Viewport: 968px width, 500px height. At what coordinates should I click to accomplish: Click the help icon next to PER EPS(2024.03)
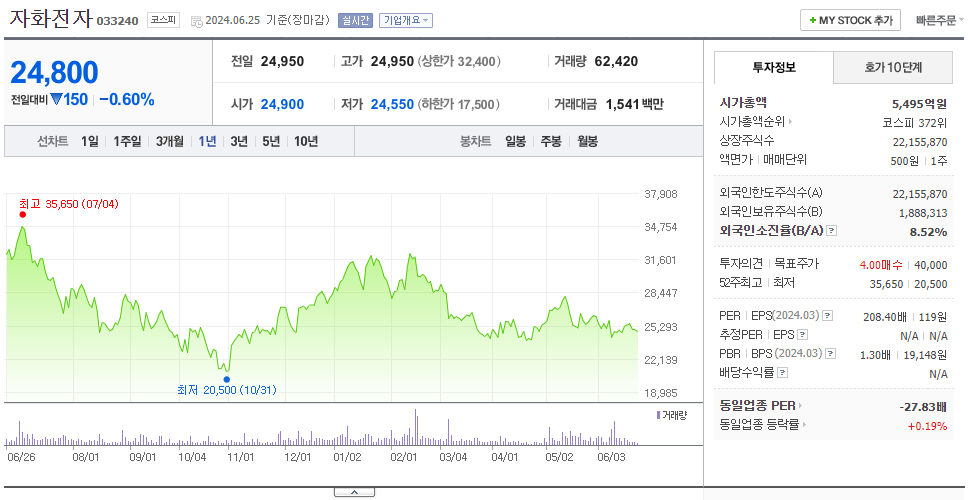[x=827, y=316]
